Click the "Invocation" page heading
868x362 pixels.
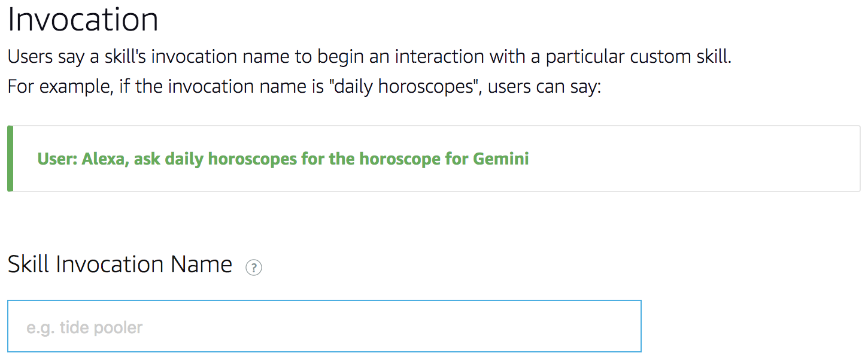(x=83, y=20)
